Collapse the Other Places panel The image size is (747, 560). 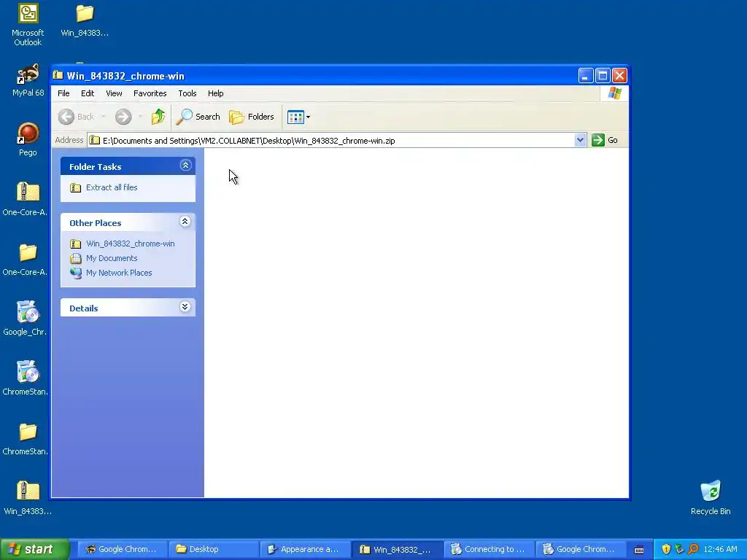click(x=185, y=222)
